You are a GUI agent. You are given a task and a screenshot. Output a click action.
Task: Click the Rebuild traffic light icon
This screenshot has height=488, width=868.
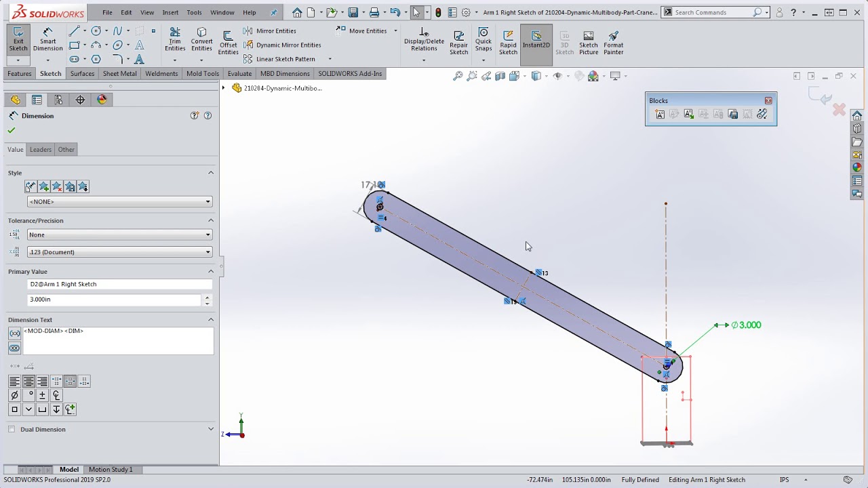click(x=438, y=12)
